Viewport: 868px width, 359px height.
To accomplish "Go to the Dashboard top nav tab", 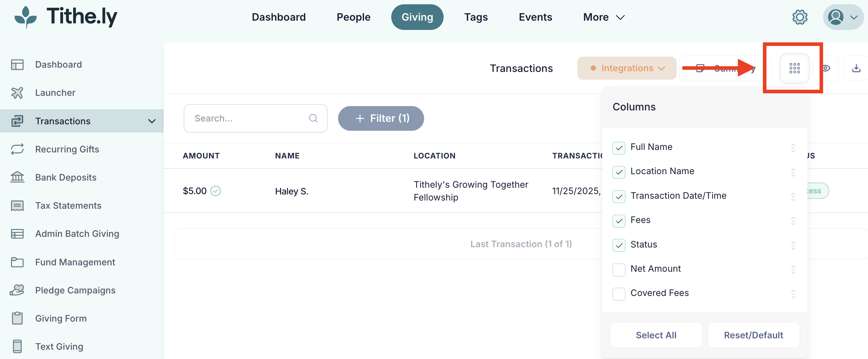I will (279, 17).
